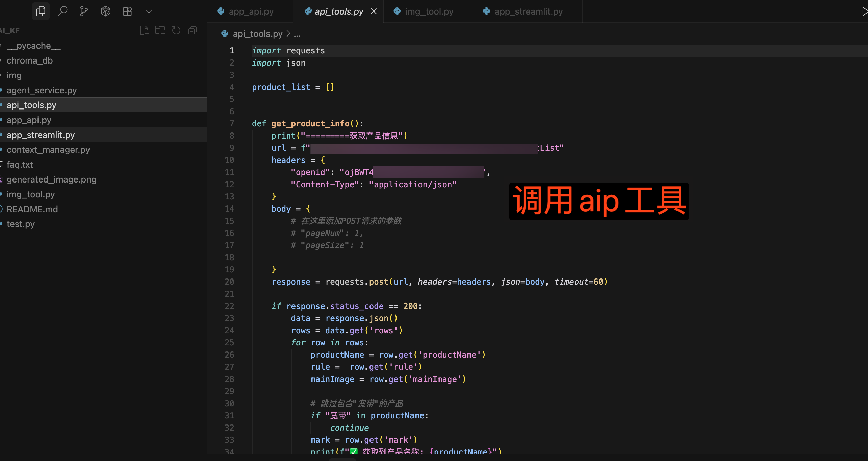Refresh the Explorer file list
Viewport: 868px width, 461px height.
point(176,30)
